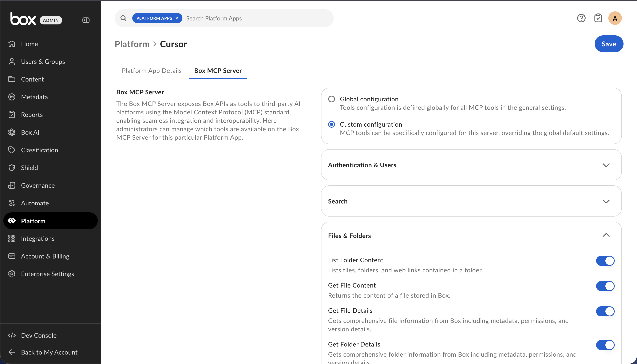Click the Box AI icon
This screenshot has height=364, width=637.
12,132
